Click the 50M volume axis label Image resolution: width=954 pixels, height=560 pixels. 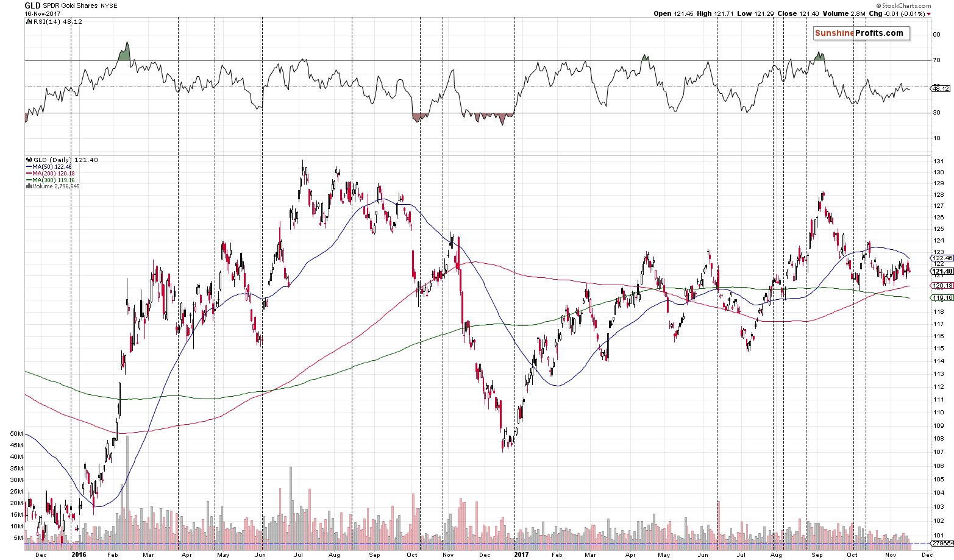coord(16,433)
